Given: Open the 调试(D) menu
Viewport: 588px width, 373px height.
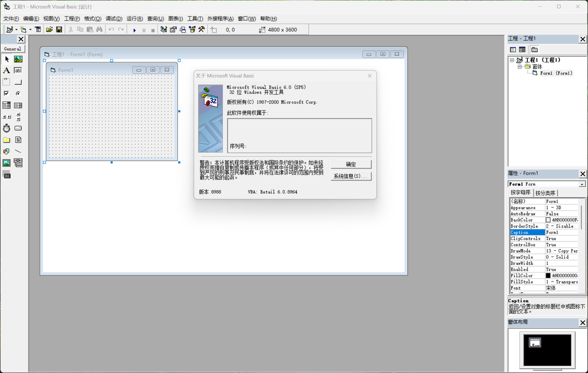Looking at the screenshot, I should coord(114,19).
